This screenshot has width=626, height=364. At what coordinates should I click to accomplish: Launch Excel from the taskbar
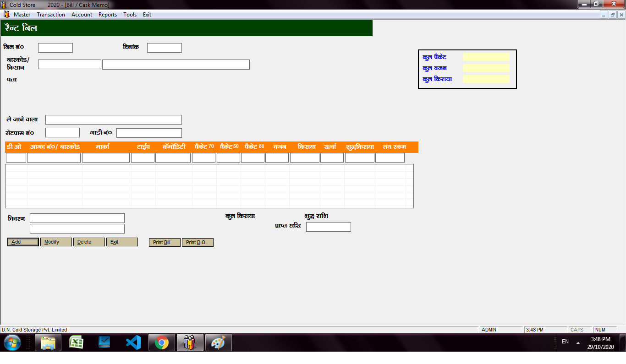(76, 342)
